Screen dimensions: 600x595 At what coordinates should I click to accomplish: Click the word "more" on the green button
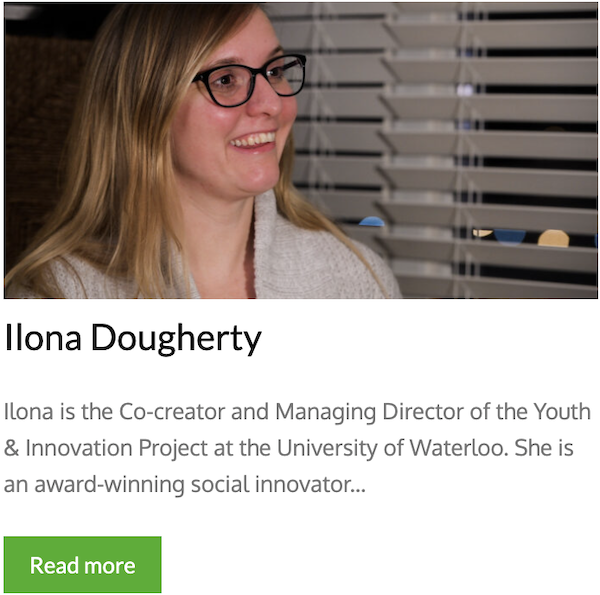tap(108, 565)
